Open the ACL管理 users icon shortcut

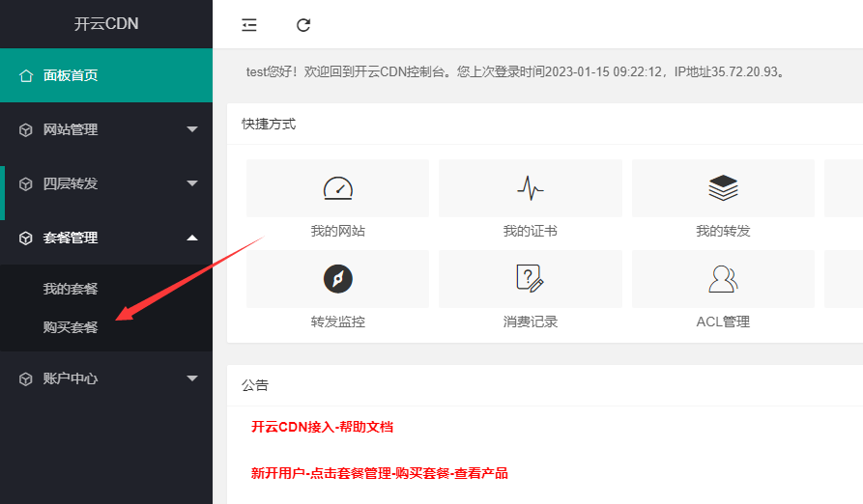click(x=723, y=279)
